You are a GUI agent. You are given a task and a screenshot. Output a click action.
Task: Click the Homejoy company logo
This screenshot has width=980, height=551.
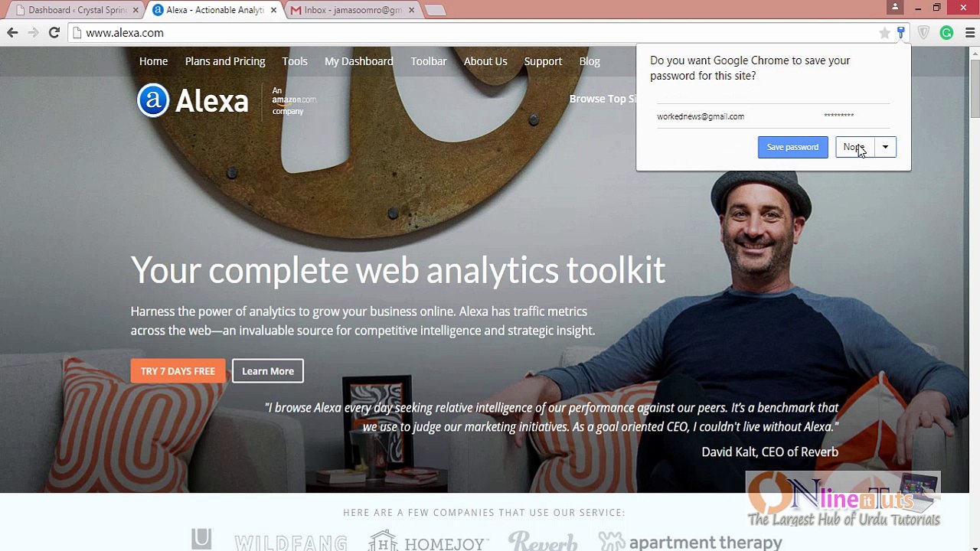click(429, 541)
